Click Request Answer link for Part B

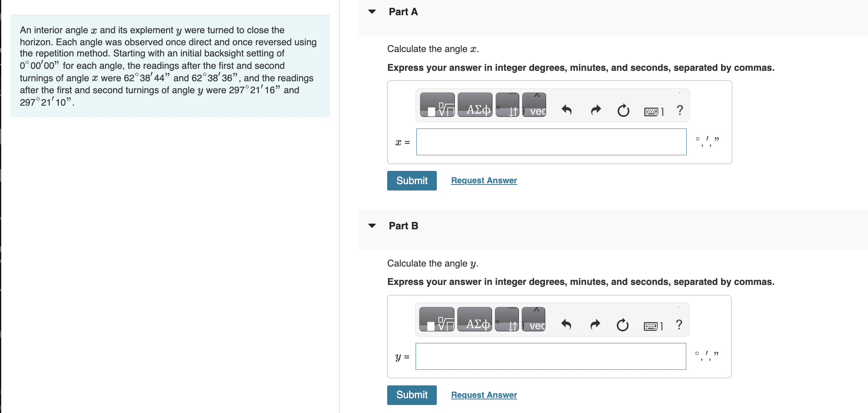[484, 395]
